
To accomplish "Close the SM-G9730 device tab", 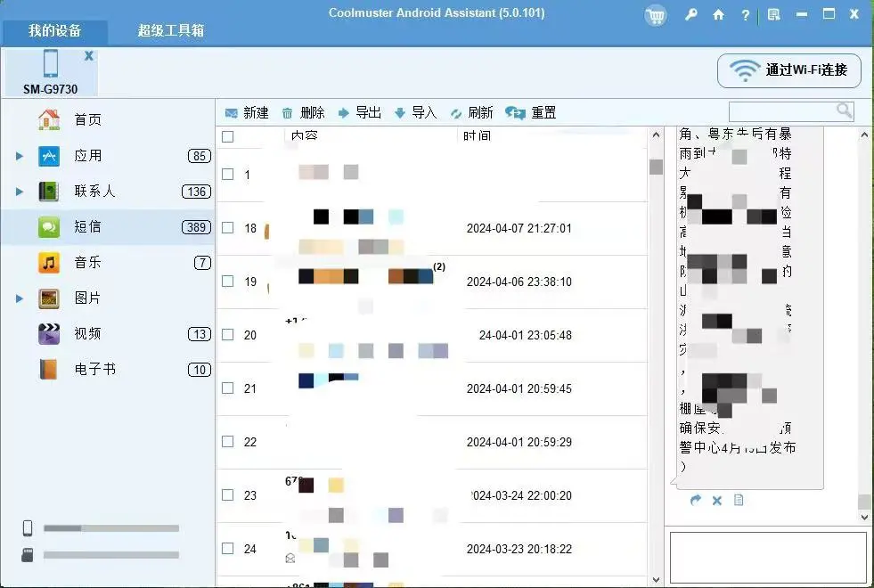I will (88, 56).
